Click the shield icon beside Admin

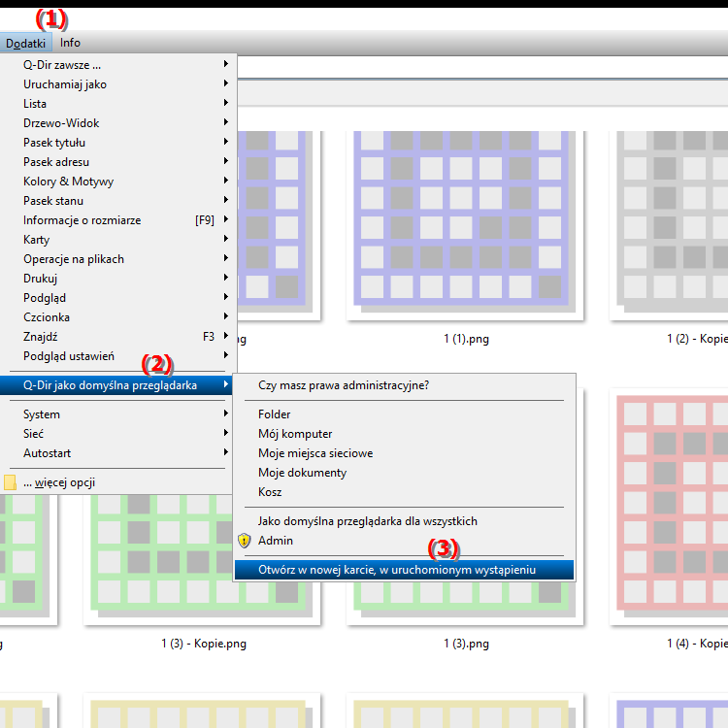pyautogui.click(x=245, y=541)
